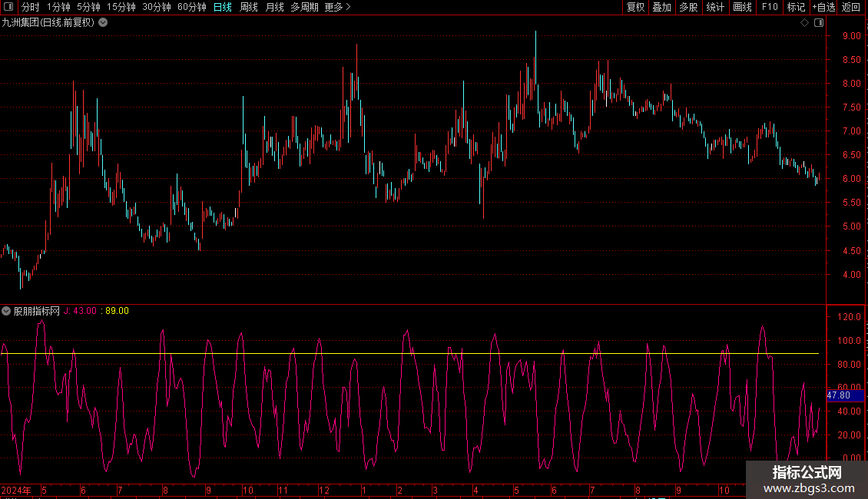Click 返回 to go back
The width and height of the screenshot is (868, 499).
(851, 7)
